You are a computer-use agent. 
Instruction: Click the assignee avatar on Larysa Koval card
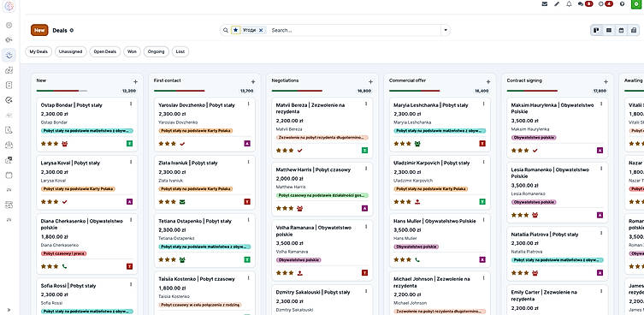(x=129, y=201)
